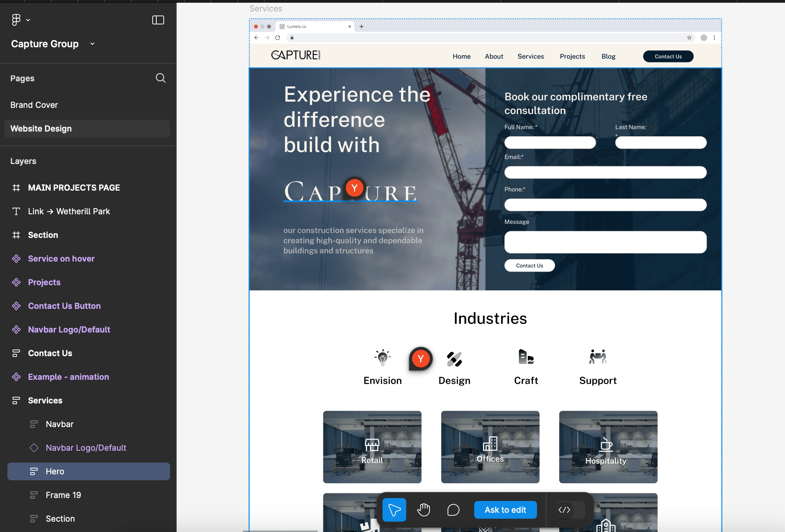Viewport: 785px width, 532px height.
Task: Select the Frame 19 layer
Action: (63, 495)
